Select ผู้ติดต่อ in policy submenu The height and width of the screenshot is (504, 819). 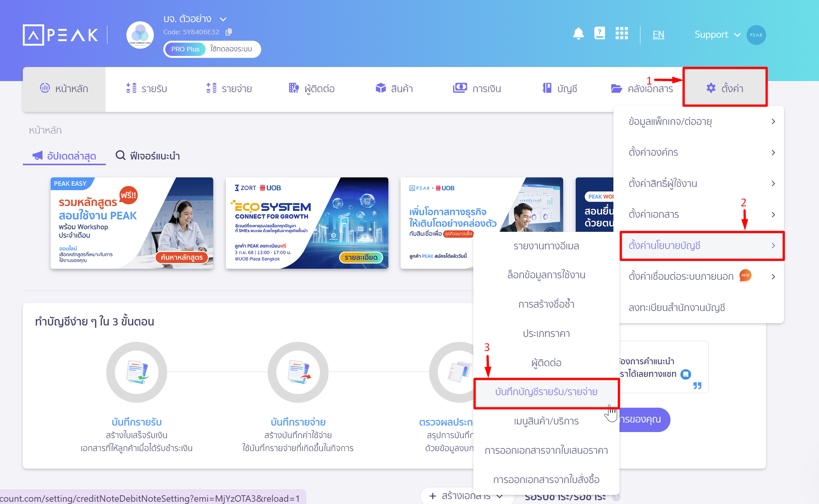[x=546, y=363]
